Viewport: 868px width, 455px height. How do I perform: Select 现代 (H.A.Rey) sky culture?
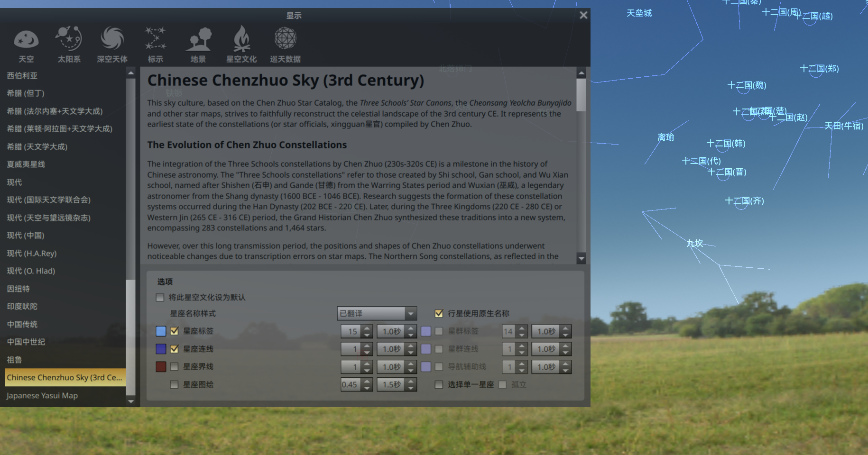click(65, 253)
